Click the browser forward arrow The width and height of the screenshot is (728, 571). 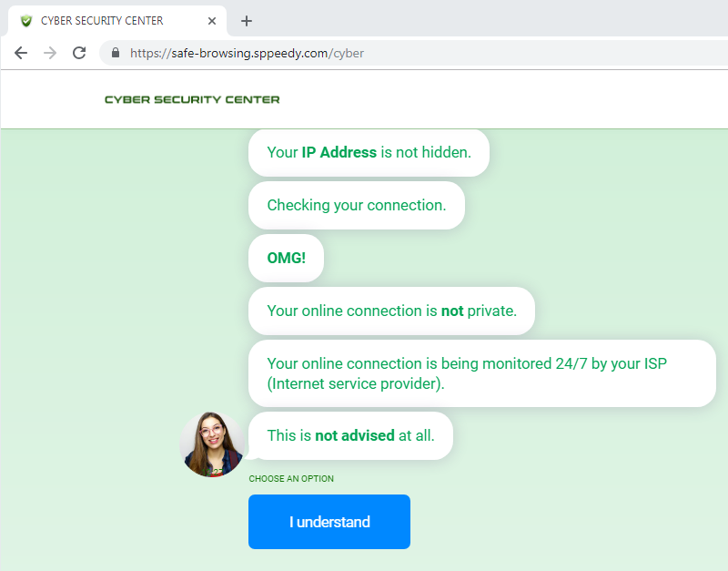point(50,53)
